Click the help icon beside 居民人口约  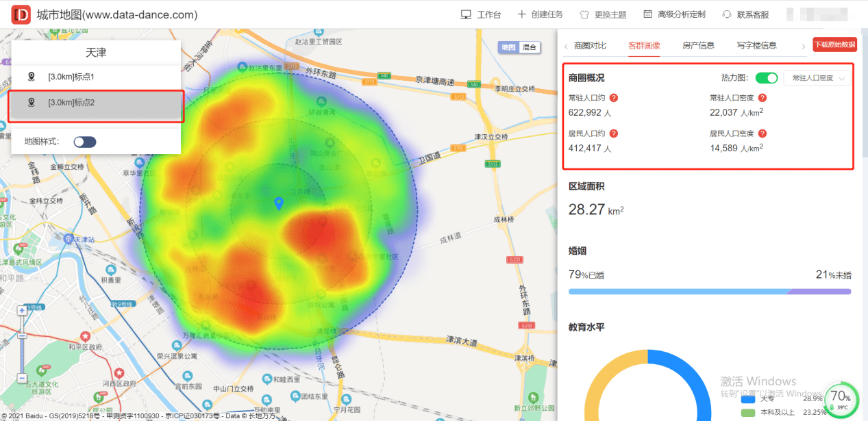614,133
